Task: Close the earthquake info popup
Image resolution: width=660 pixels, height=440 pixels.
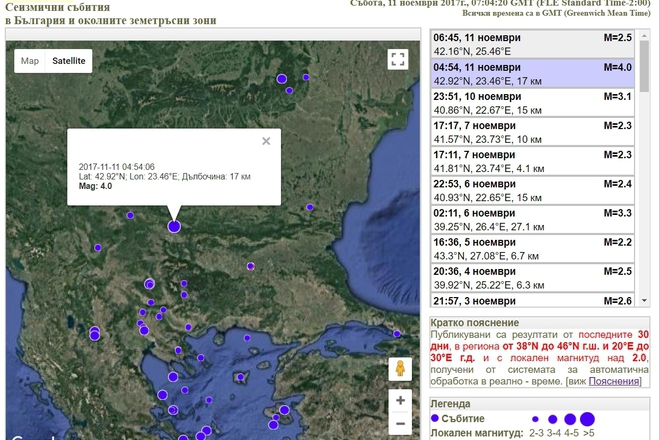Action: 266,142
